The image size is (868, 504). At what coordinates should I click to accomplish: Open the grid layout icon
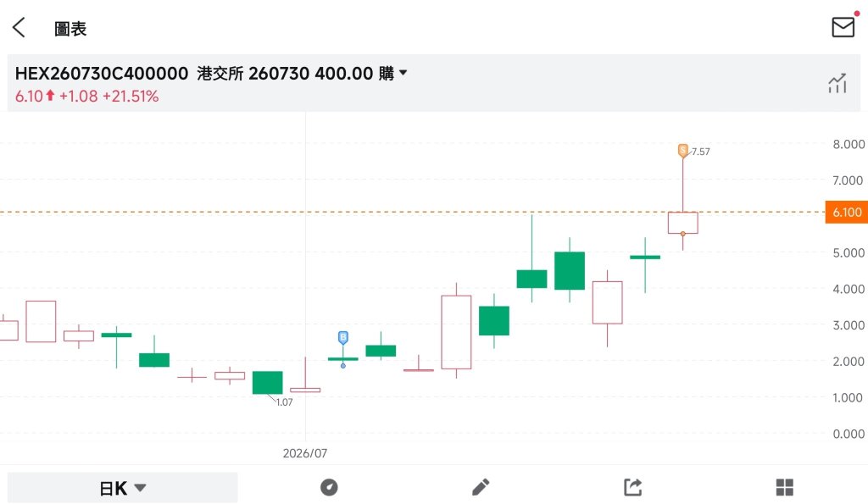coord(784,487)
